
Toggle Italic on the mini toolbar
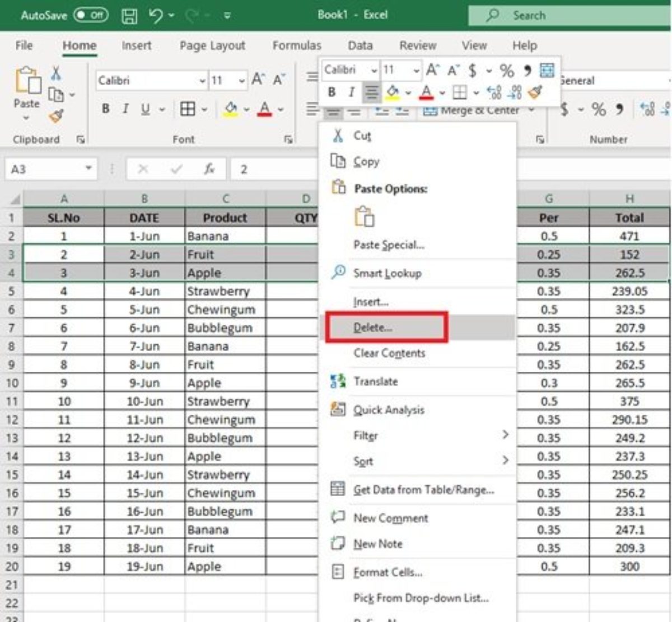point(351,92)
